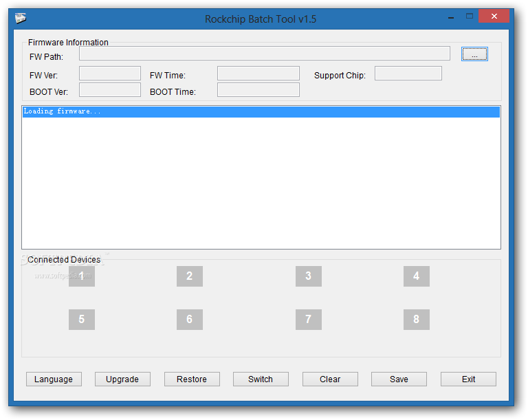Click device slot 7 indicator

click(309, 319)
